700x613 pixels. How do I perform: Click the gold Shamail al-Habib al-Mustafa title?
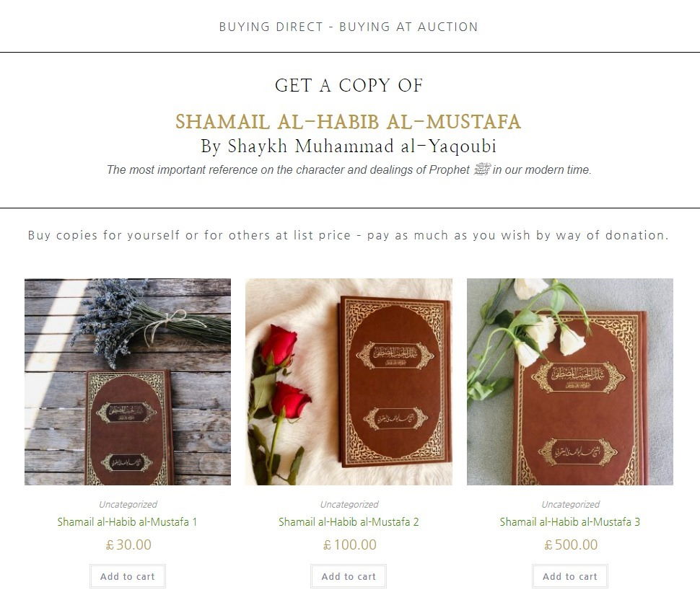(349, 122)
